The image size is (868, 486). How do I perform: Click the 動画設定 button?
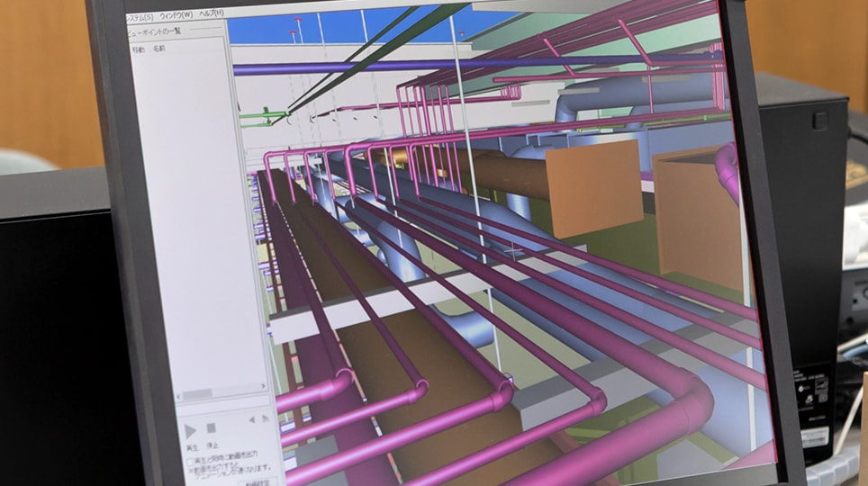[x=257, y=483]
